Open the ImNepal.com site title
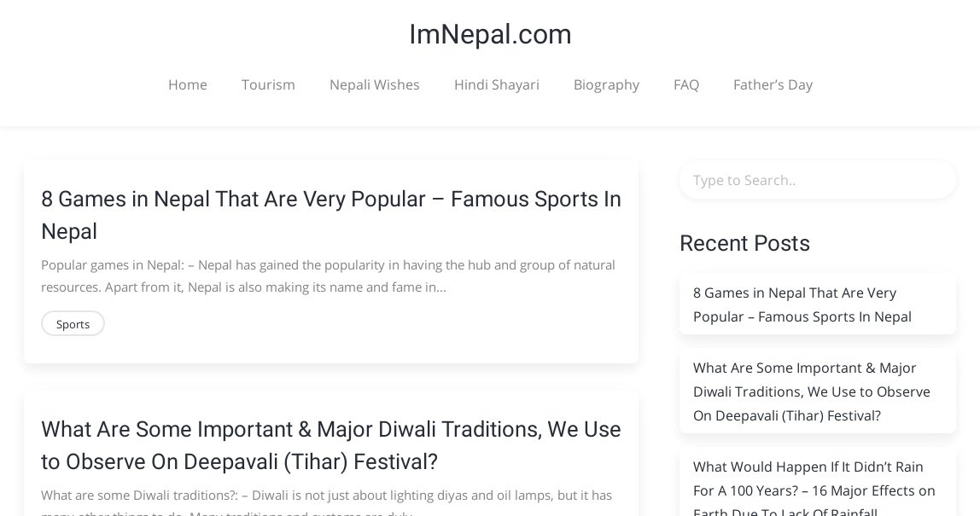980x516 pixels. (x=490, y=34)
